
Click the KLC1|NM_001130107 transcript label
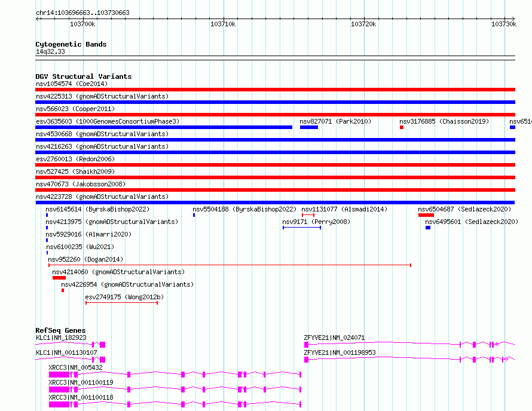[66, 352]
